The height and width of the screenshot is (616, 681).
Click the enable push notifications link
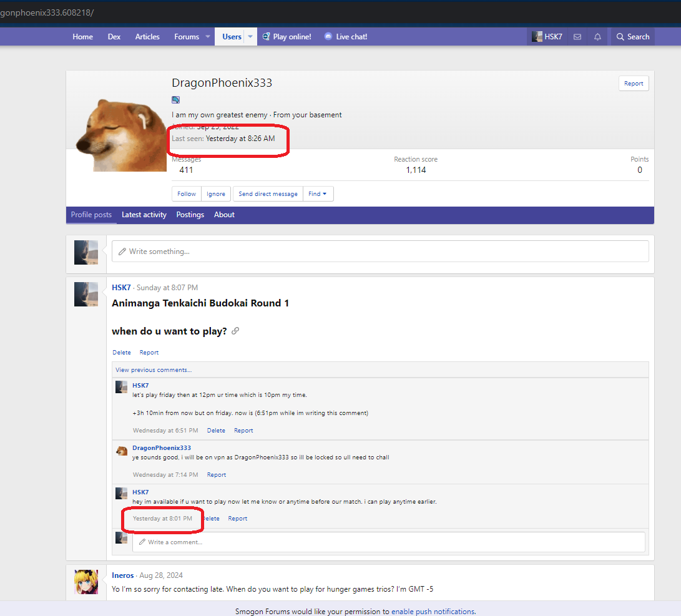(x=433, y=612)
